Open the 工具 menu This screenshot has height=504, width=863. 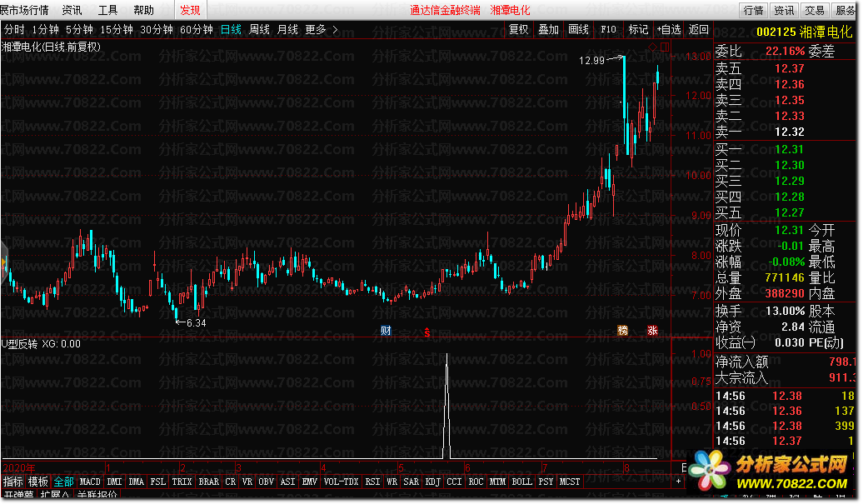point(108,10)
